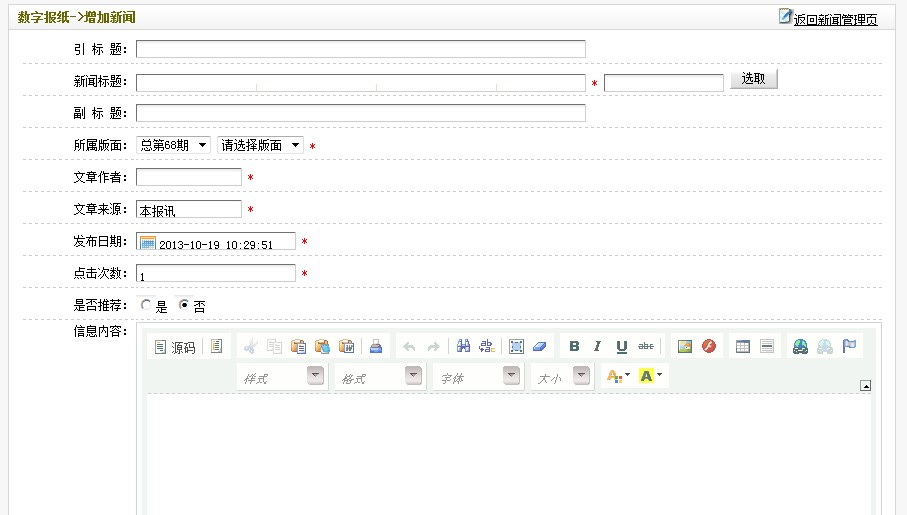Click the 发布日期 date field
Image resolution: width=907 pixels, height=515 pixels.
tap(216, 241)
